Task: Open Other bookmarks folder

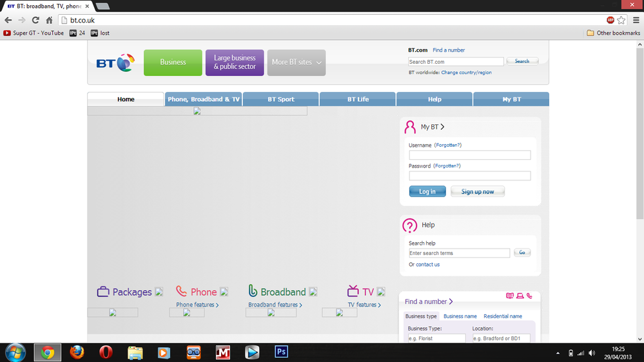Action: (x=614, y=33)
